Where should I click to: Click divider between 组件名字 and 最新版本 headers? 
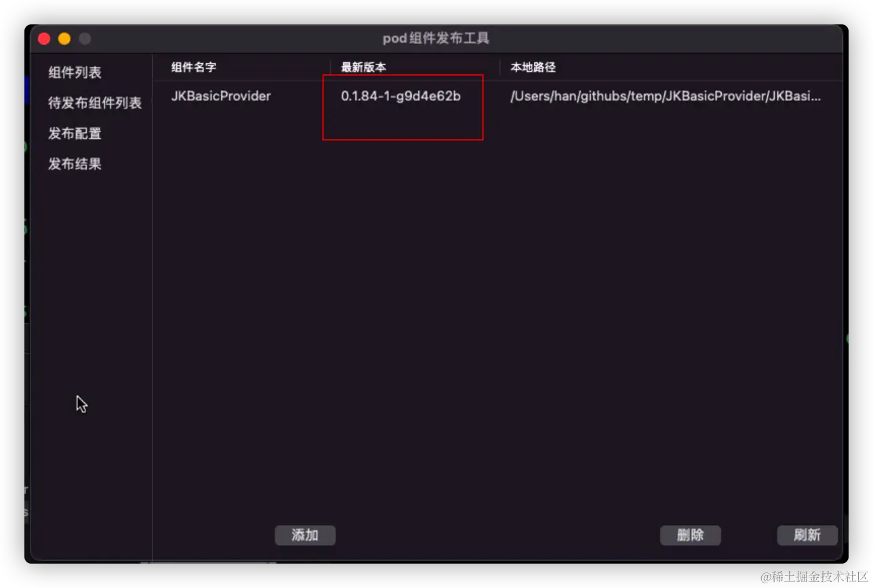[330, 67]
